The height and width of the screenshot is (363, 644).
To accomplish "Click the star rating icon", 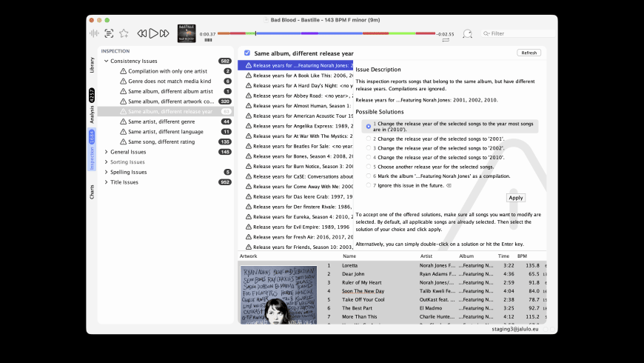I will coord(124,33).
